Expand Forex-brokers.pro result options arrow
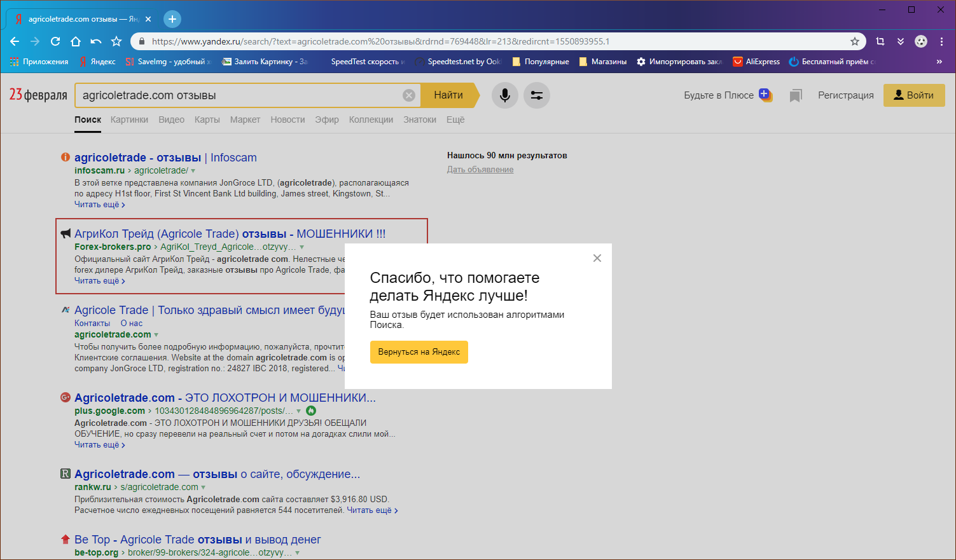This screenshot has height=560, width=956. pyautogui.click(x=302, y=247)
